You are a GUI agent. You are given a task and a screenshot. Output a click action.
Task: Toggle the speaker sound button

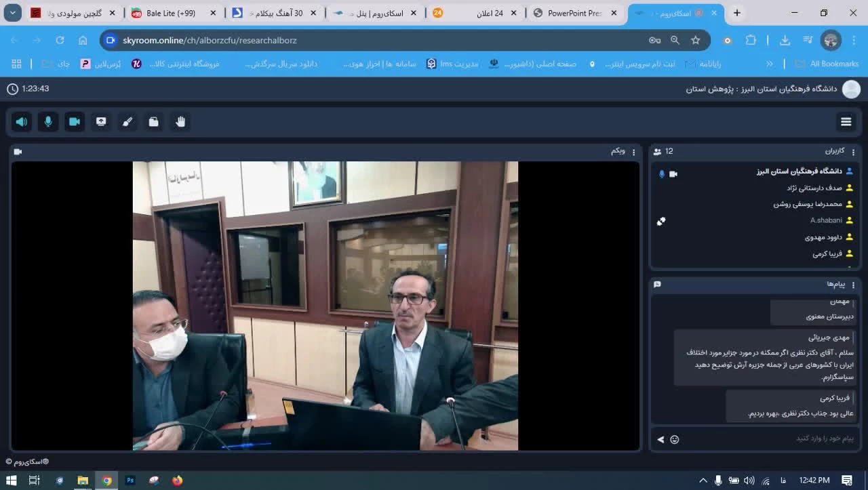(22, 122)
